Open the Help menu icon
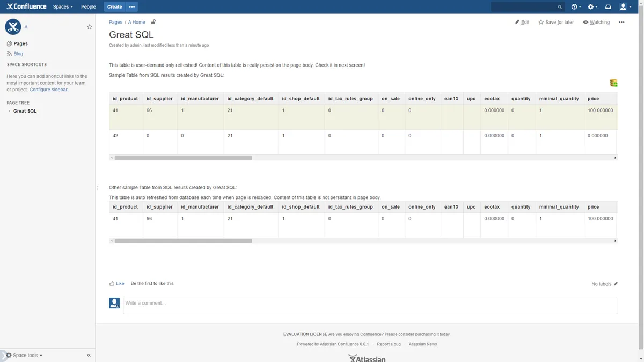Screen dimensions: 644x362 [576, 7]
